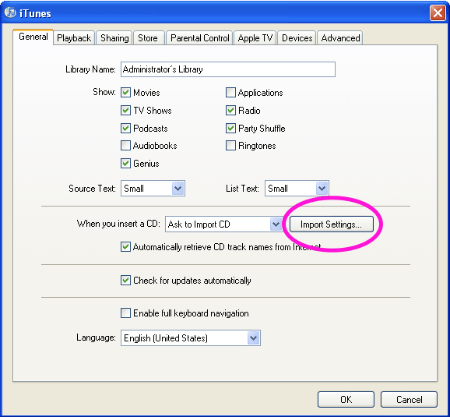The width and height of the screenshot is (450, 417).
Task: Confirm with the OK button
Action: click(346, 399)
